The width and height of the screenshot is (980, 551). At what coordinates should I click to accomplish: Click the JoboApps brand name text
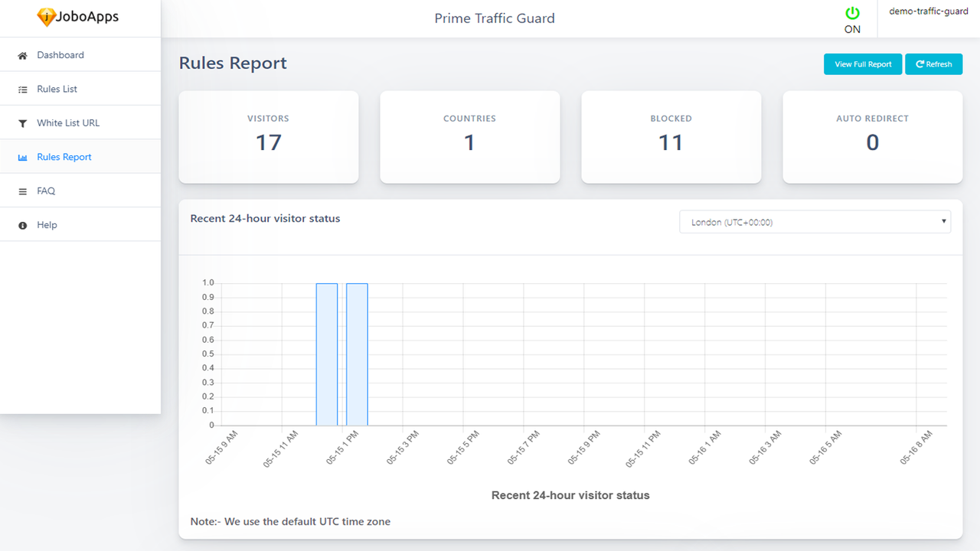[87, 15]
